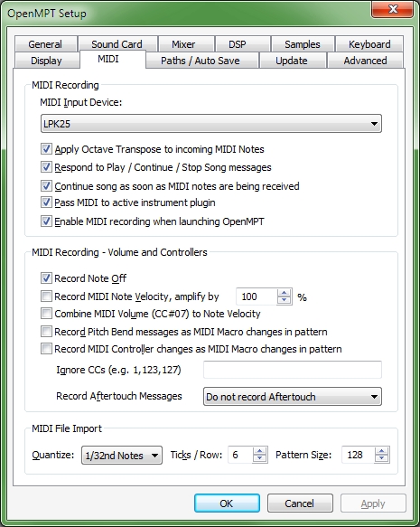Open the Quantize 1/32nd Notes dropdown
Image resolution: width=420 pixels, height=527 pixels.
pyautogui.click(x=122, y=455)
